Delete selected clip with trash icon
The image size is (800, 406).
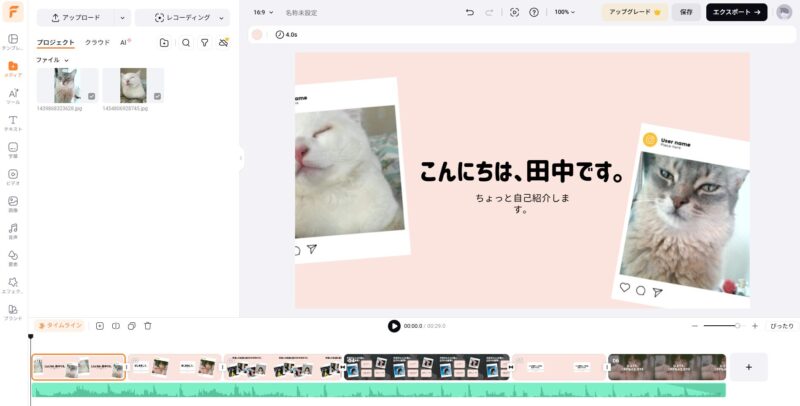click(x=148, y=326)
